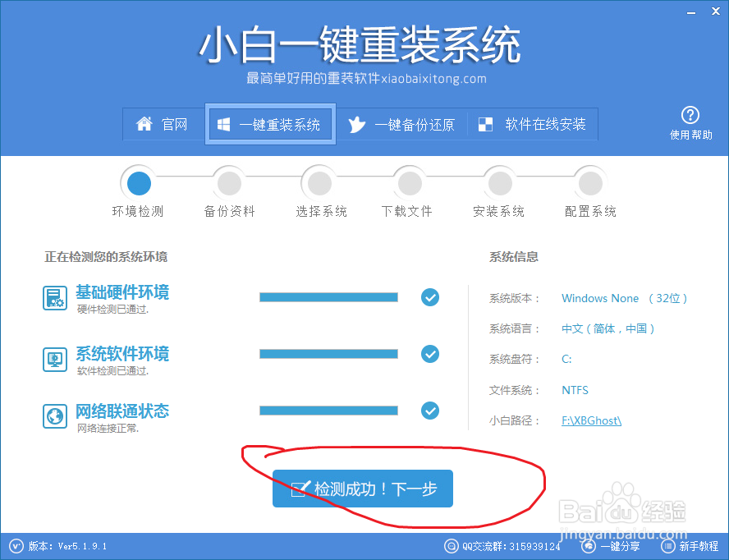
Task: Open the F:\XBGhost\ path link
Action: (x=591, y=420)
